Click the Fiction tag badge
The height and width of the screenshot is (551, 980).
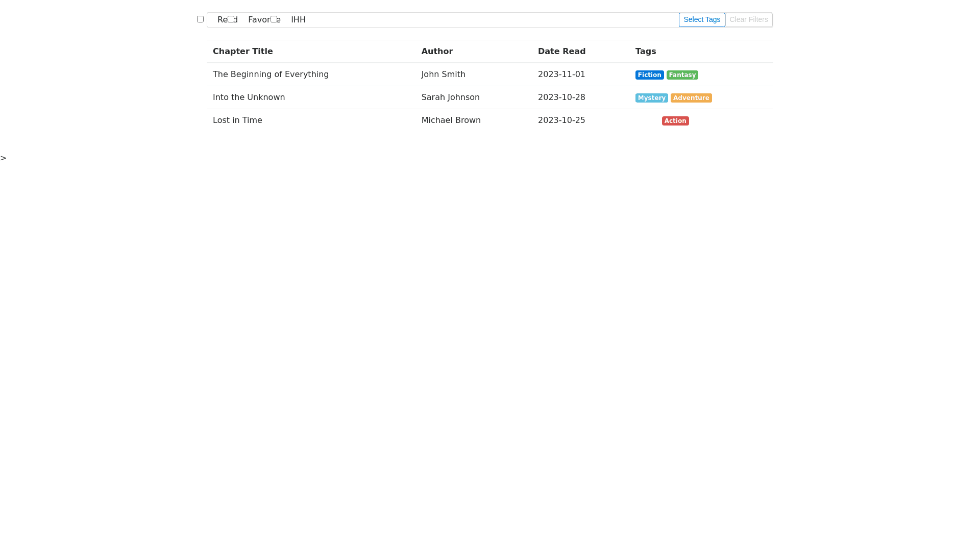coord(649,75)
